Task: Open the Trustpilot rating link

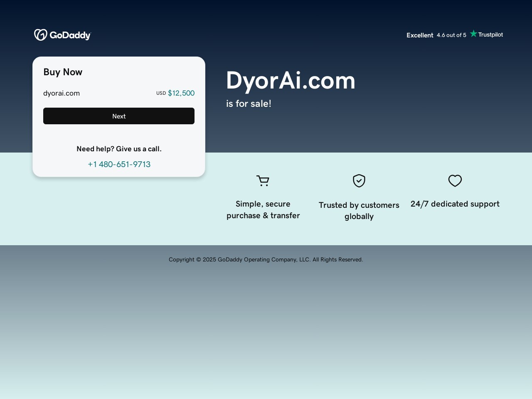Action: pos(455,35)
